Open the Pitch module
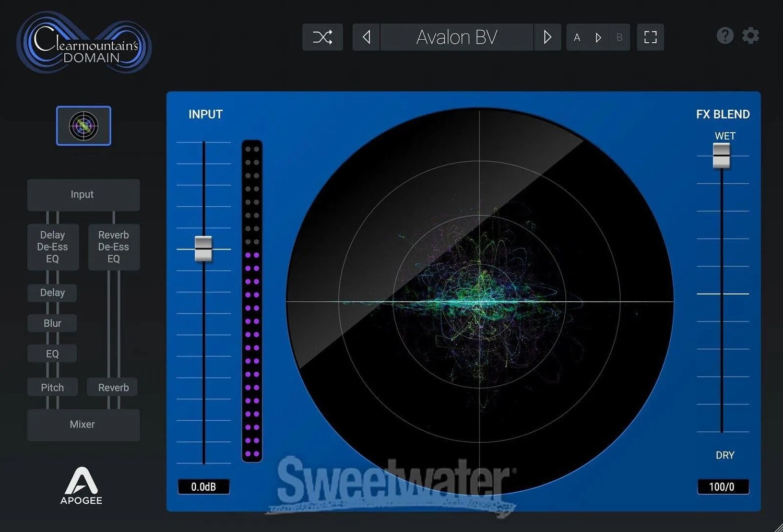 52,387
